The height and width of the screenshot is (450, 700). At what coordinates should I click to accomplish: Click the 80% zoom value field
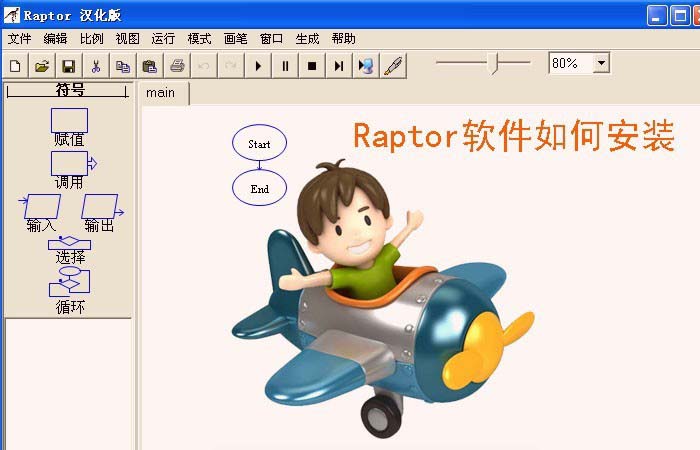pos(571,63)
